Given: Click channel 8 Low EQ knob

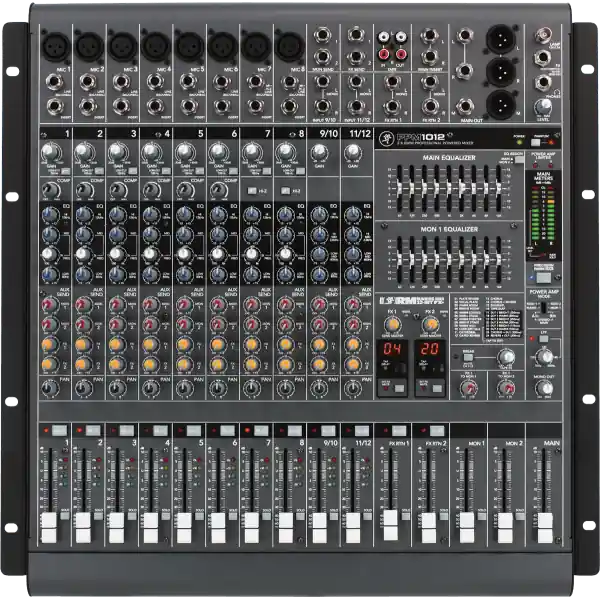Looking at the screenshot, I should coord(285,274).
